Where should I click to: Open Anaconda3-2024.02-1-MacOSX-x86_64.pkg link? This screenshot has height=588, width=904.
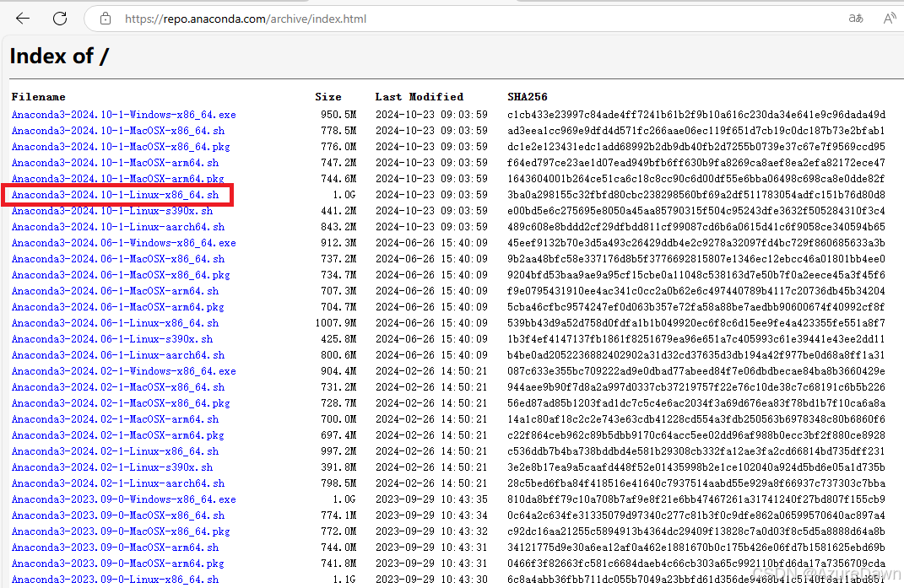point(121,403)
